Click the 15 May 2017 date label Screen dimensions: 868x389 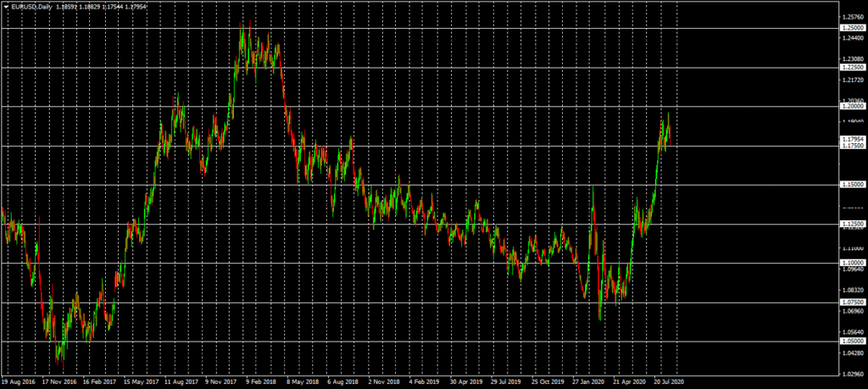tap(141, 382)
